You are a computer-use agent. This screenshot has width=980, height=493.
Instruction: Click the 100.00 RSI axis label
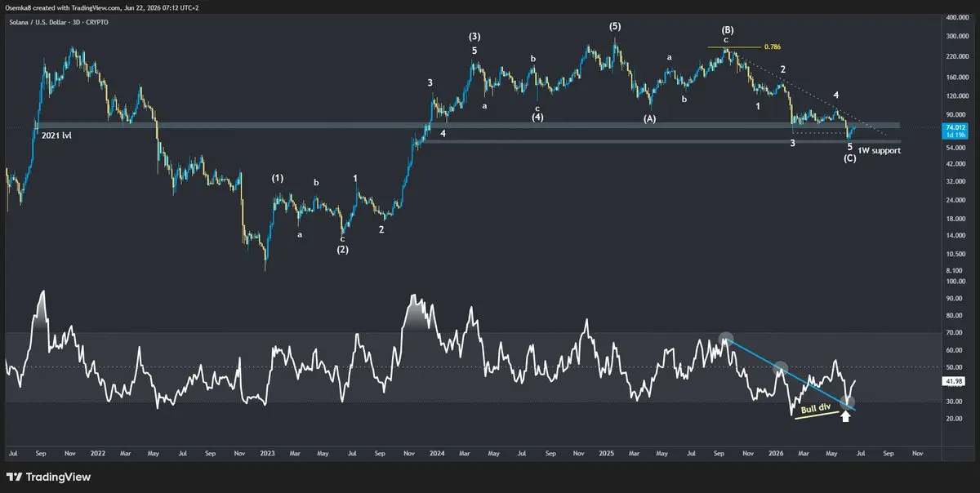954,281
